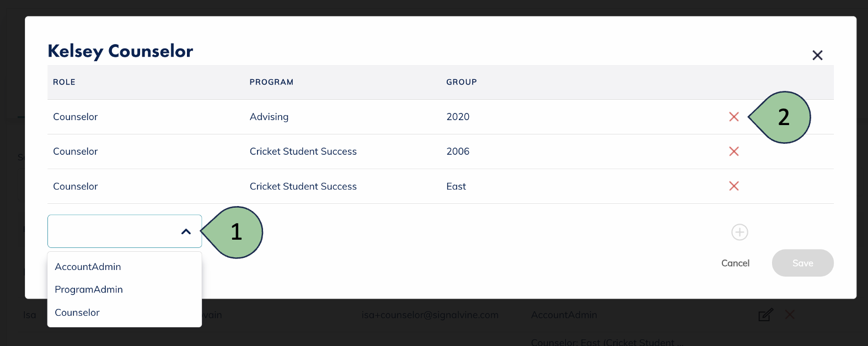The image size is (868, 346).
Task: Click the ROLE column header
Action: pyautogui.click(x=64, y=82)
